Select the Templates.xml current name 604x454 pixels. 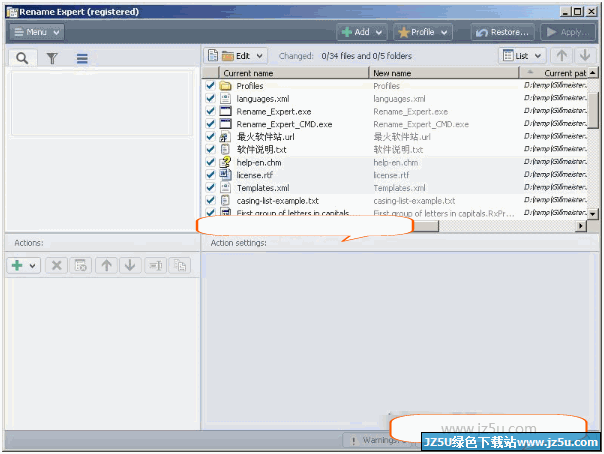tap(263, 188)
